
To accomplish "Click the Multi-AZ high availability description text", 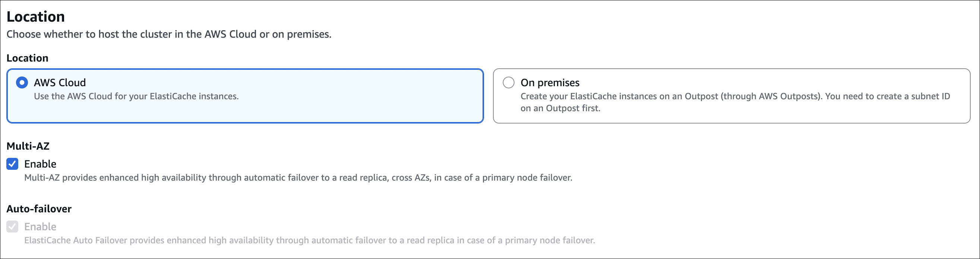I will pyautogui.click(x=298, y=178).
